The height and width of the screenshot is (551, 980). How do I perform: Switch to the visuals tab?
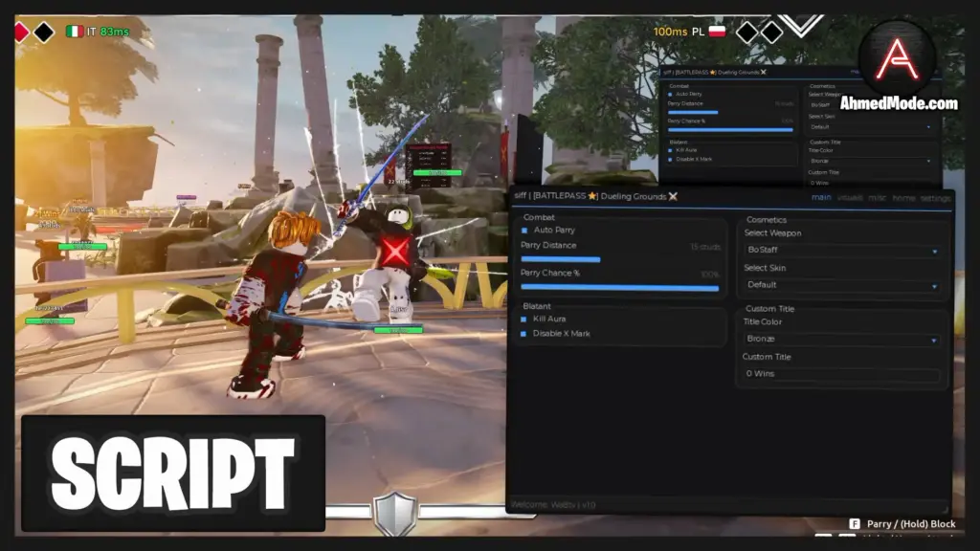(850, 198)
